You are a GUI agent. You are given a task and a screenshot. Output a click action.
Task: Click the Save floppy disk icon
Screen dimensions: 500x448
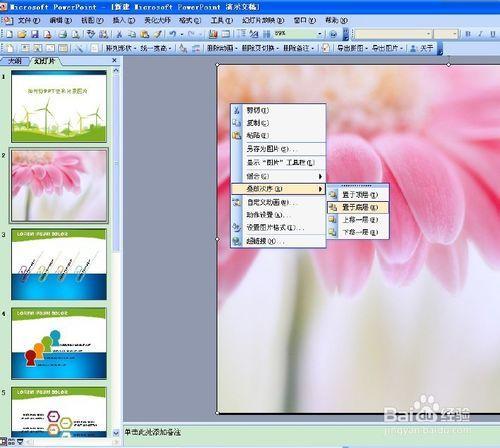(x=35, y=34)
